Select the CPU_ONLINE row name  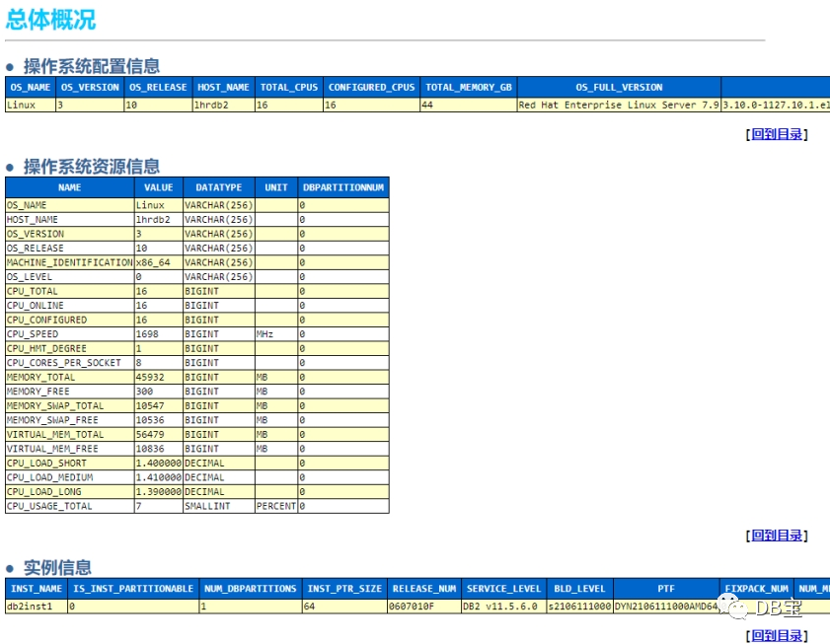[70, 306]
